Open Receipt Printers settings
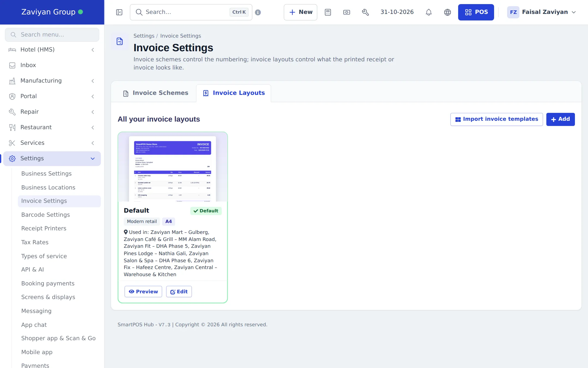Screen dimensions: 588x368 point(44,228)
